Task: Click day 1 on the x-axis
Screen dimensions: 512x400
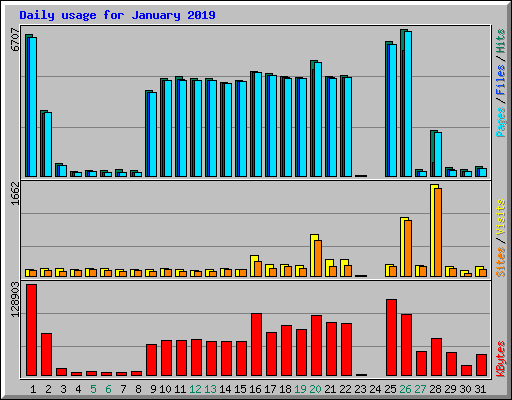Action: (33, 389)
